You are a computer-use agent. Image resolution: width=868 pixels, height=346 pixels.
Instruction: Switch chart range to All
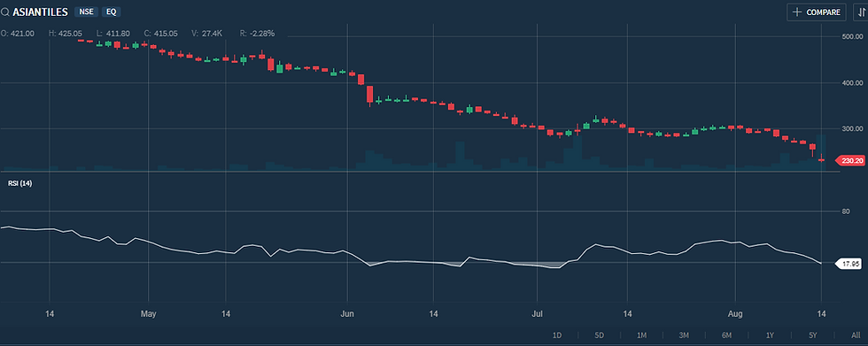(x=856, y=335)
